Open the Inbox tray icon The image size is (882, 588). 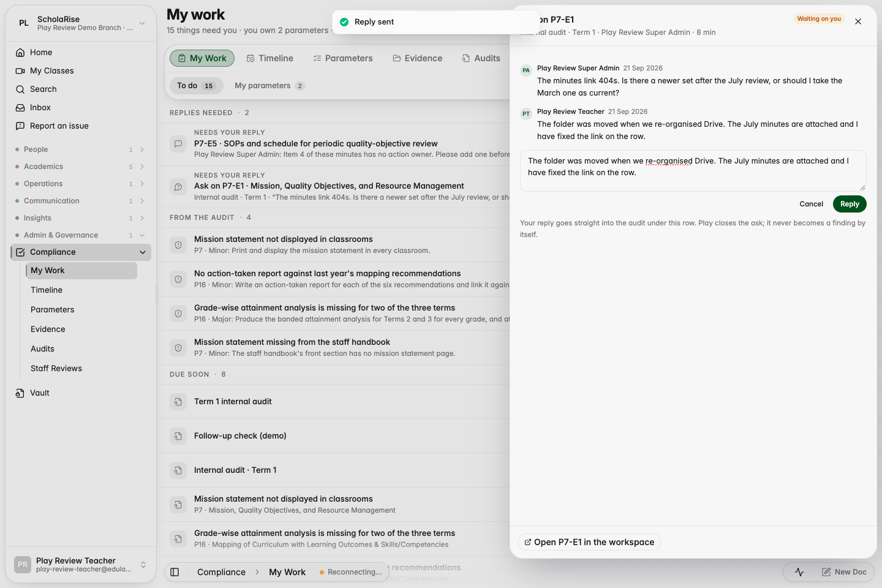20,108
